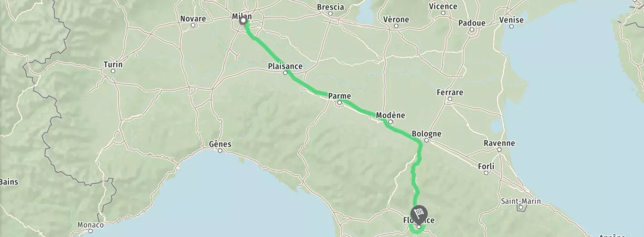Viewport: 644px width, 237px height.
Task: Click the Vérone city label
Action: (396, 19)
